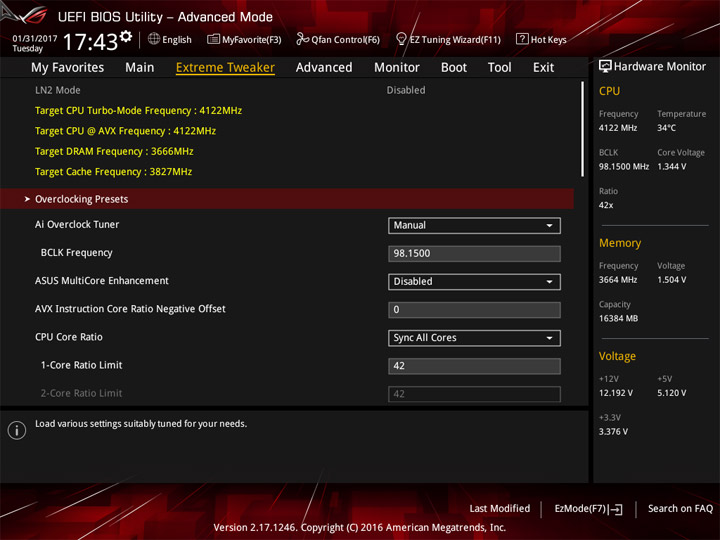720x540 pixels.
Task: Click the Ratio 42x value
Action: click(x=606, y=205)
